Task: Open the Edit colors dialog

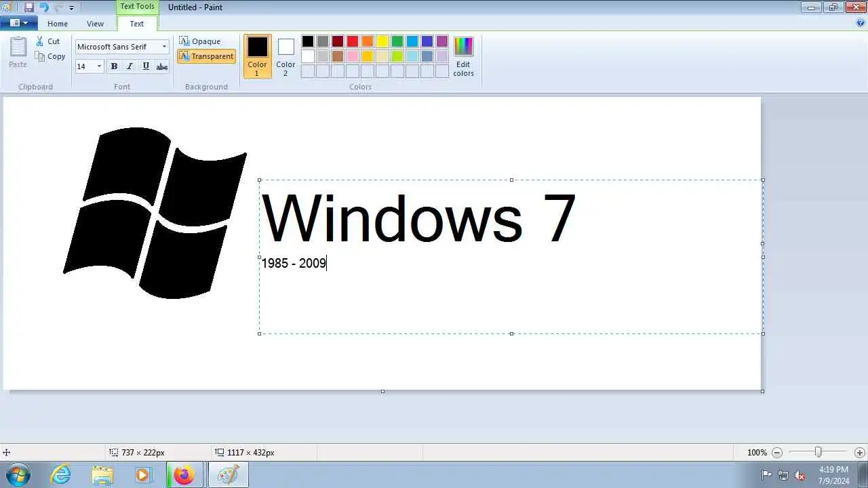Action: (463, 56)
